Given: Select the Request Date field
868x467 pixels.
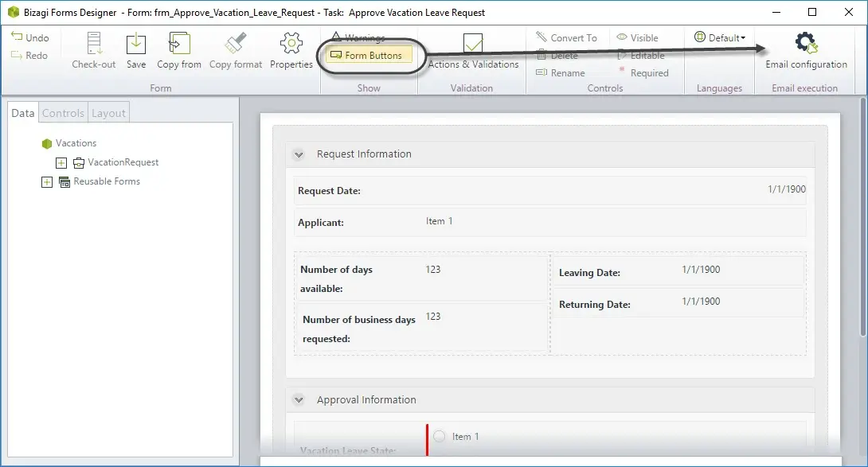Looking at the screenshot, I should click(549, 190).
